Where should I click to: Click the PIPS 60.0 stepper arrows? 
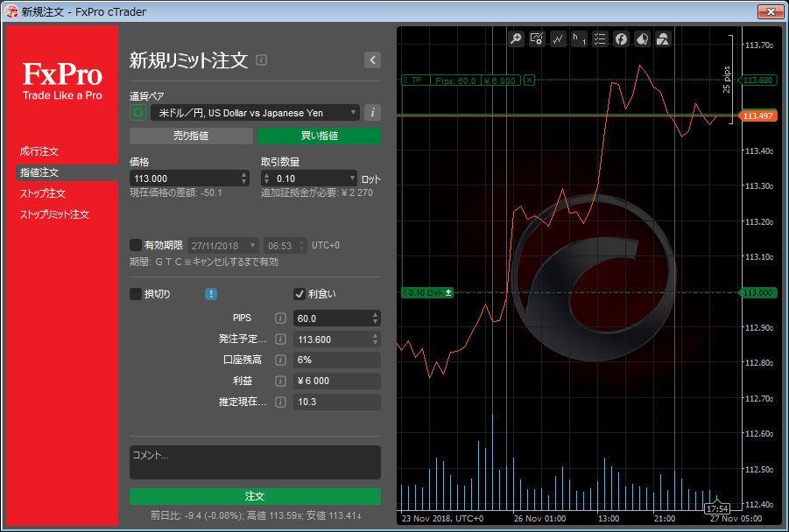pos(376,318)
